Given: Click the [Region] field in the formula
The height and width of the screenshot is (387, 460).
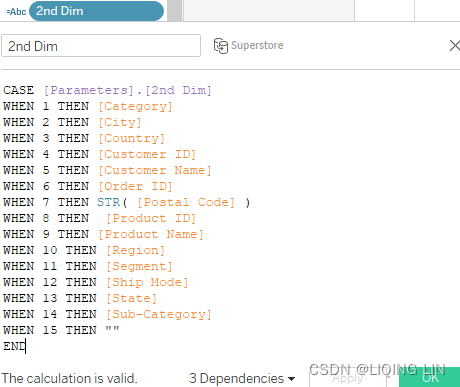Looking at the screenshot, I should (135, 250).
